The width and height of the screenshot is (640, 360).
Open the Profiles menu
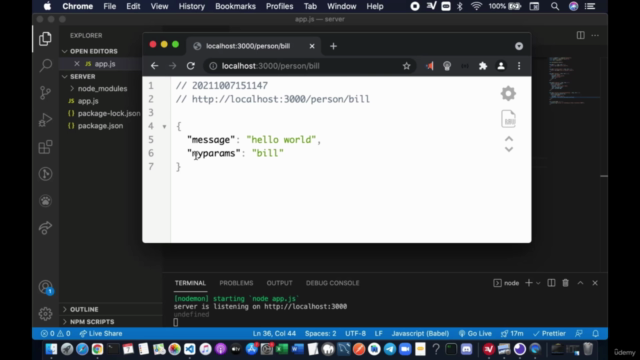coord(280,6)
